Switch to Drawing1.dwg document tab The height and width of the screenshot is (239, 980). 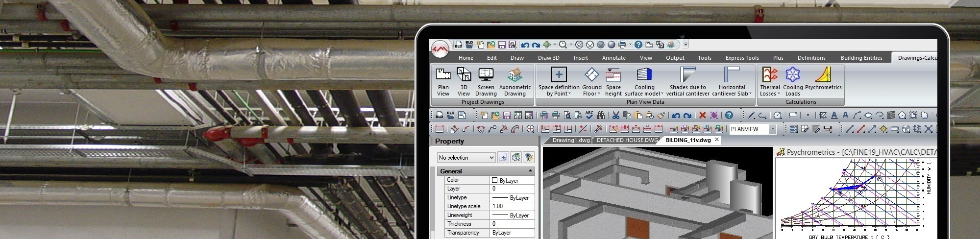click(x=571, y=140)
